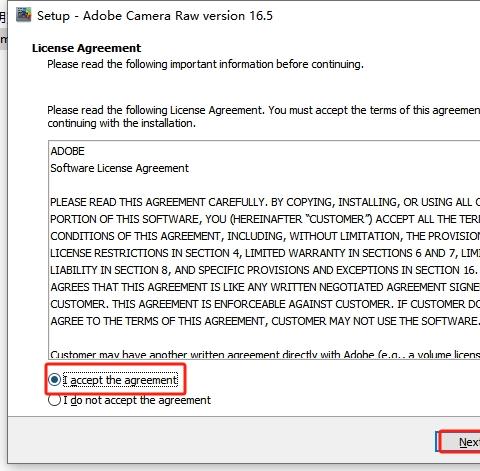Click 'AGREE TO THE TERMS OF THIS AGREEMENT' line

[265, 321]
